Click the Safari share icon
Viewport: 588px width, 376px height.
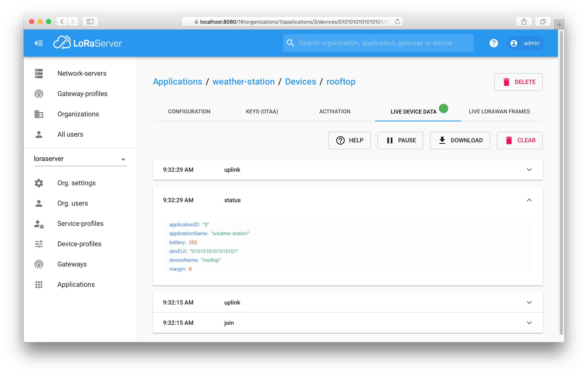point(524,22)
